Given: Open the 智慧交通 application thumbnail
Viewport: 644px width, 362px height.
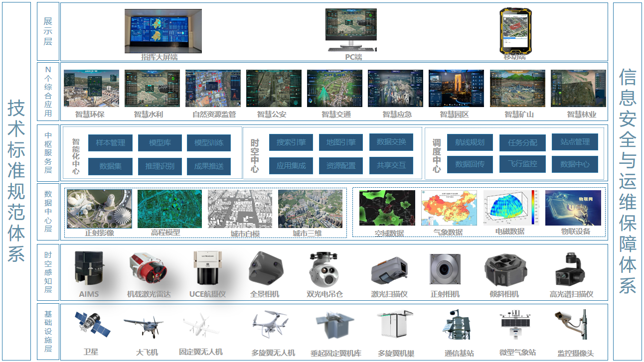Looking at the screenshot, I should [x=334, y=89].
